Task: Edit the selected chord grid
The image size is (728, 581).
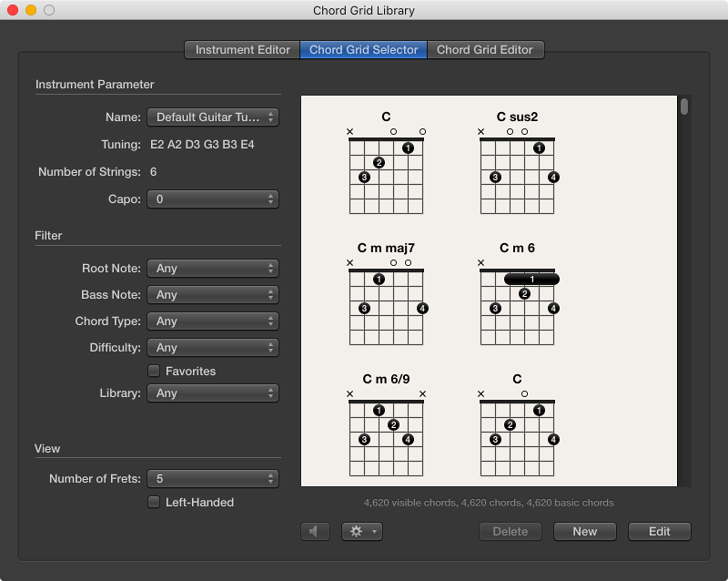Action: click(x=659, y=531)
